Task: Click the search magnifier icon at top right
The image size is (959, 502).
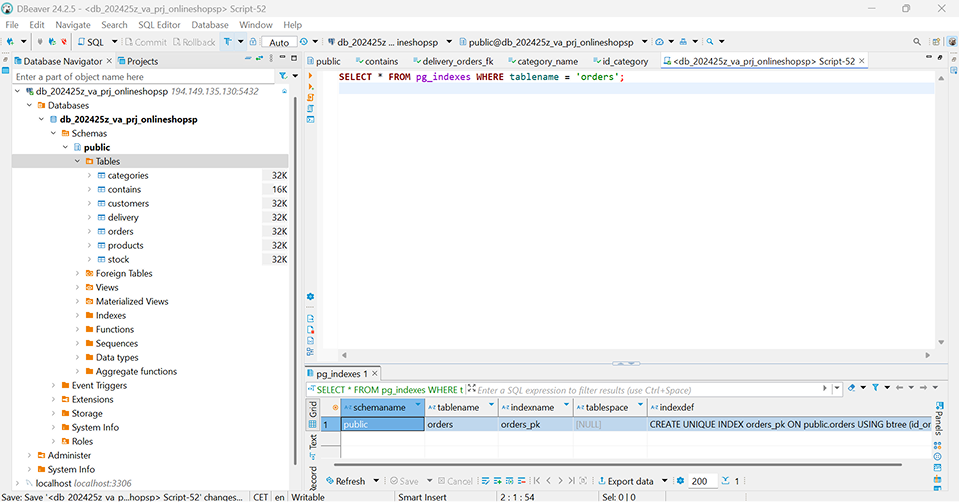Action: (917, 42)
